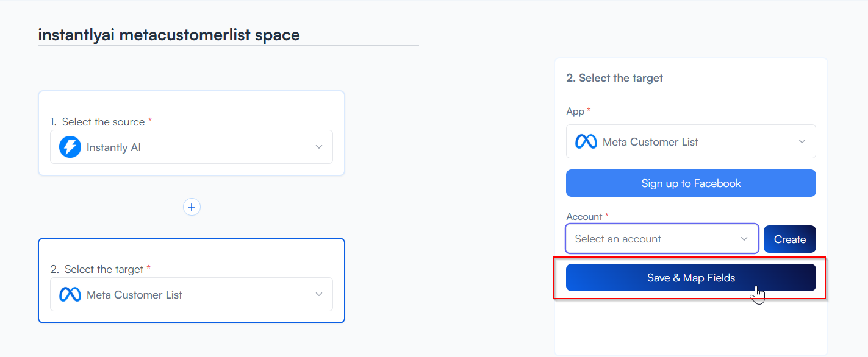The image size is (868, 357).
Task: Expand the source dropdown chevron beside Instantly AI
Action: [x=318, y=147]
